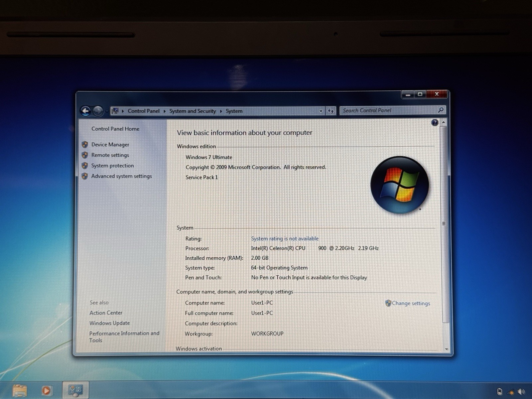Click the 'Intel(R) Celeron(R) CPU' processor value
The height and width of the screenshot is (399, 532).
click(x=278, y=248)
